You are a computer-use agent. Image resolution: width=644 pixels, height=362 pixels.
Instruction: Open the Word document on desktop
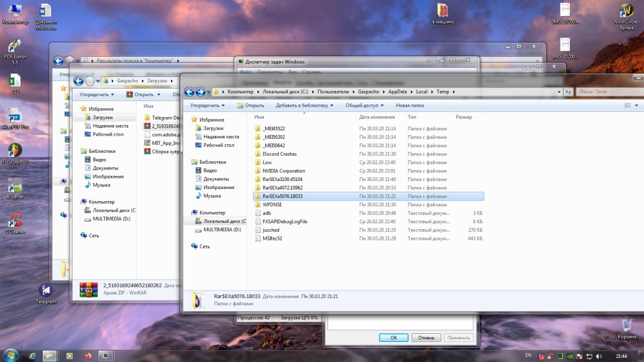(x=46, y=17)
